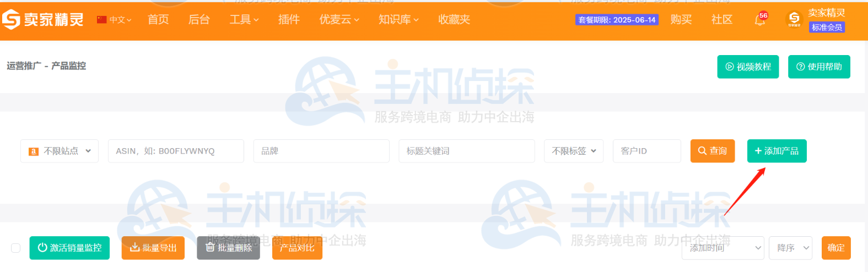This screenshot has width=868, height=272.
Task: Focus the ASIN input field
Action: tap(176, 151)
